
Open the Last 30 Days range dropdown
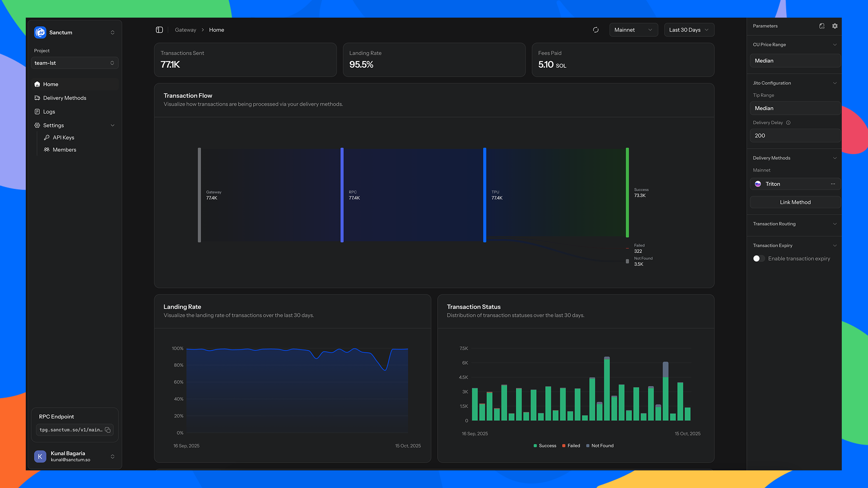[x=689, y=30]
